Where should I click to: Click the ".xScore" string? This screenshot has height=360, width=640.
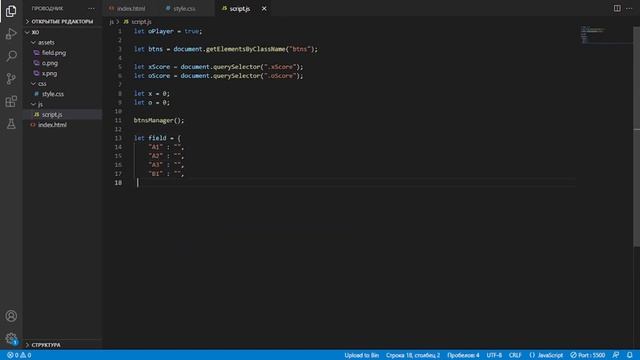point(280,67)
